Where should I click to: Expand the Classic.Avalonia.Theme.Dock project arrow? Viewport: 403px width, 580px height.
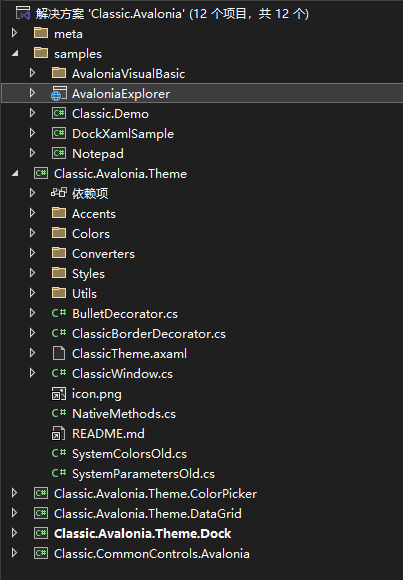pyautogui.click(x=14, y=533)
